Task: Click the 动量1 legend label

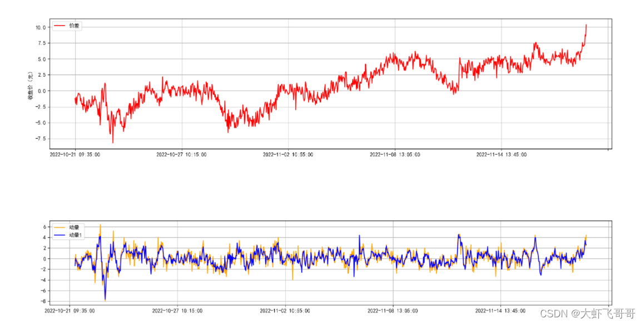Action: (x=76, y=235)
